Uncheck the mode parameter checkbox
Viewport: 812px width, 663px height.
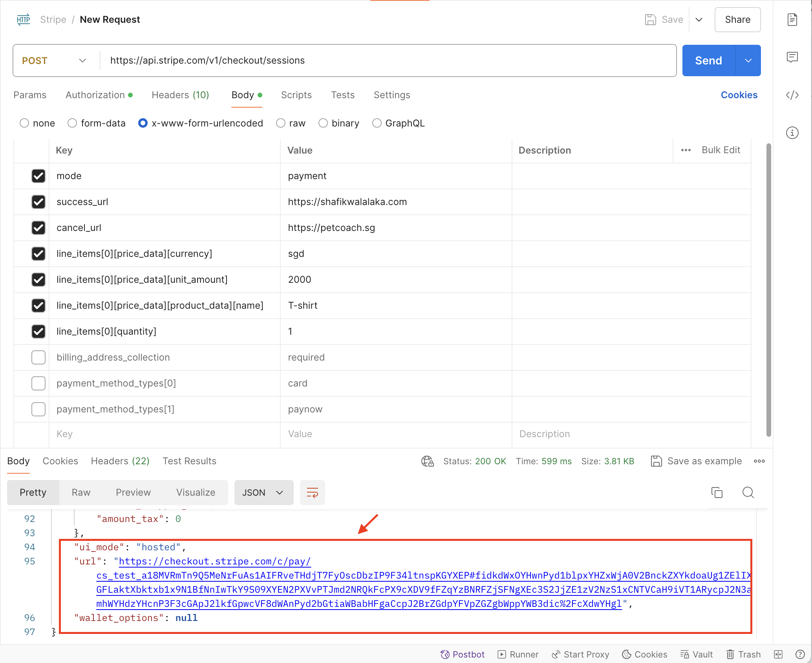click(x=38, y=176)
